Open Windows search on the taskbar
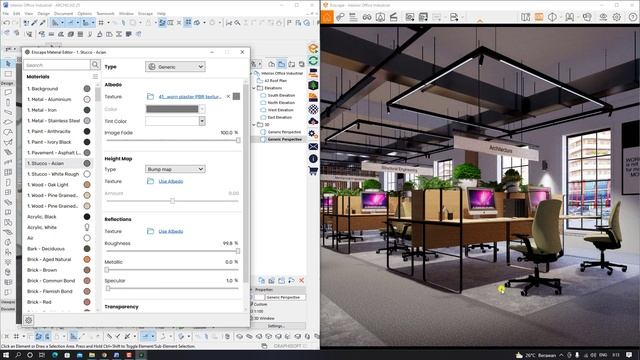This screenshot has height=360, width=640. (18, 355)
